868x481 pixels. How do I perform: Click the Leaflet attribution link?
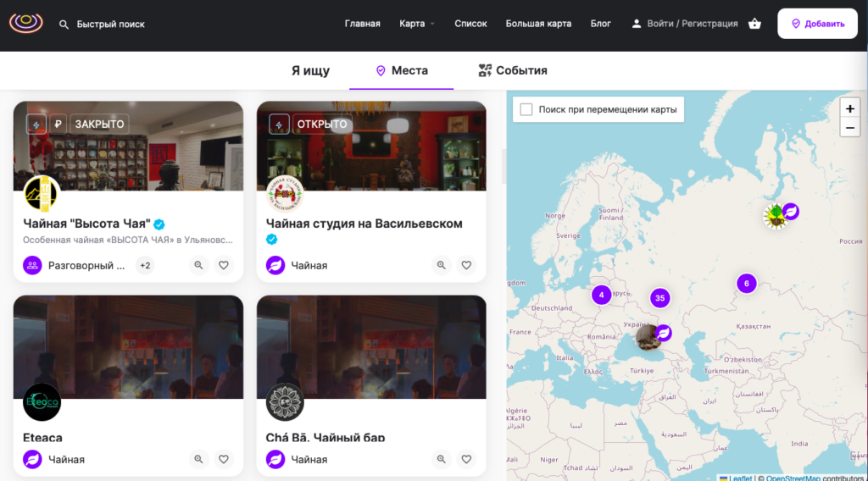[739, 478]
